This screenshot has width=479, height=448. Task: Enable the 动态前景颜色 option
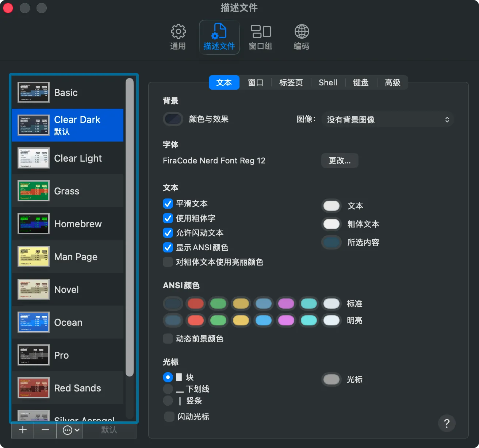click(x=168, y=339)
